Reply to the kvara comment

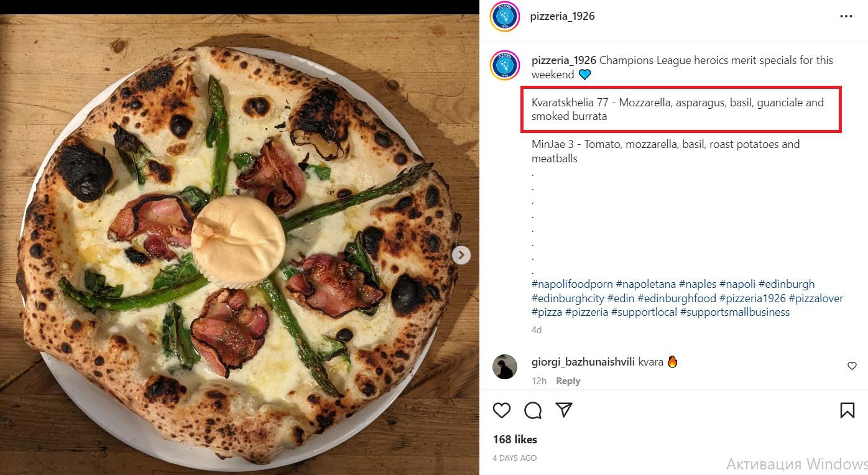tap(568, 381)
